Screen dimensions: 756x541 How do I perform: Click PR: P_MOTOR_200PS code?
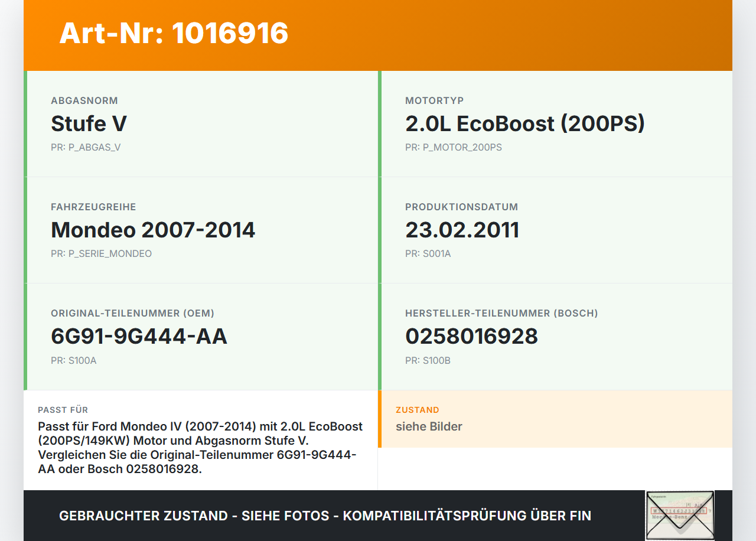click(454, 148)
